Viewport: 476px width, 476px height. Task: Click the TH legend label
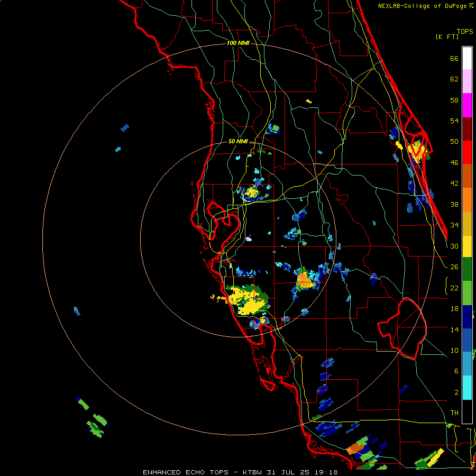pos(454,413)
